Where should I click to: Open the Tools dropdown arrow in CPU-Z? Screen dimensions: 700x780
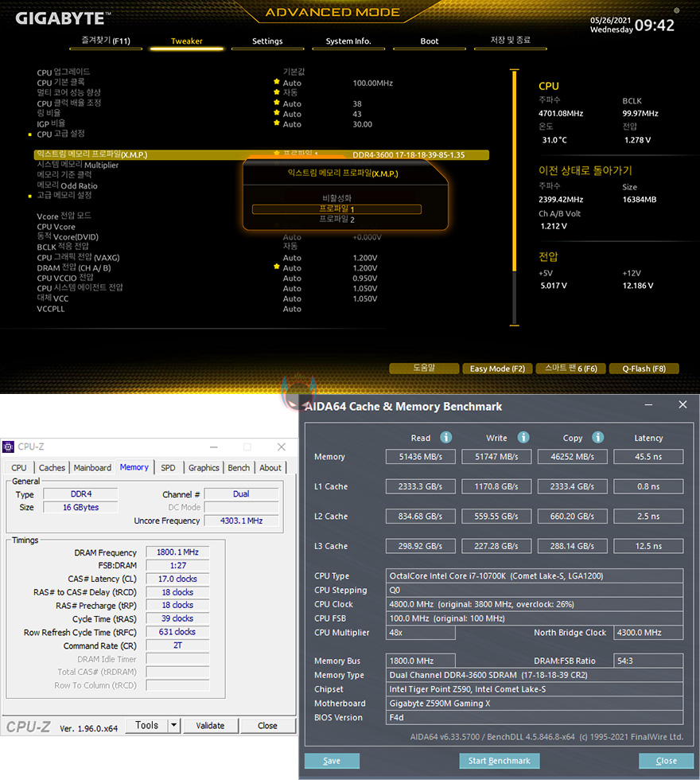[173, 725]
